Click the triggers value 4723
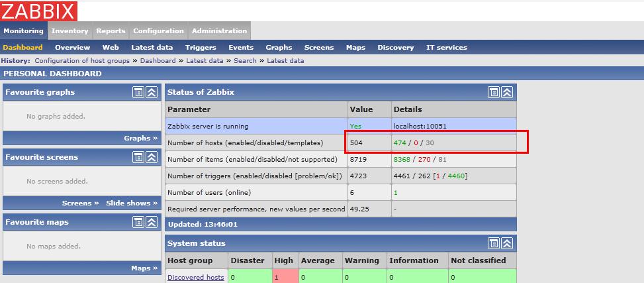 [x=358, y=176]
